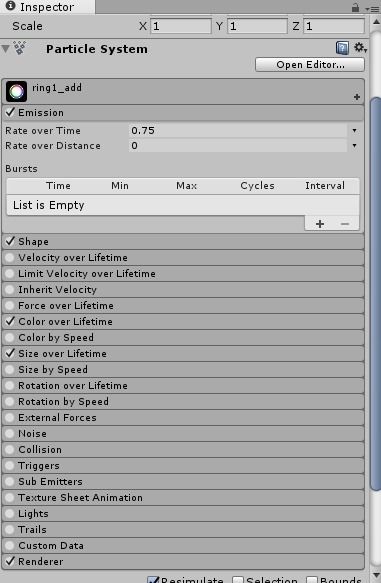Disable the Emission module checkbox
This screenshot has height=583, width=381.
[x=10, y=112]
